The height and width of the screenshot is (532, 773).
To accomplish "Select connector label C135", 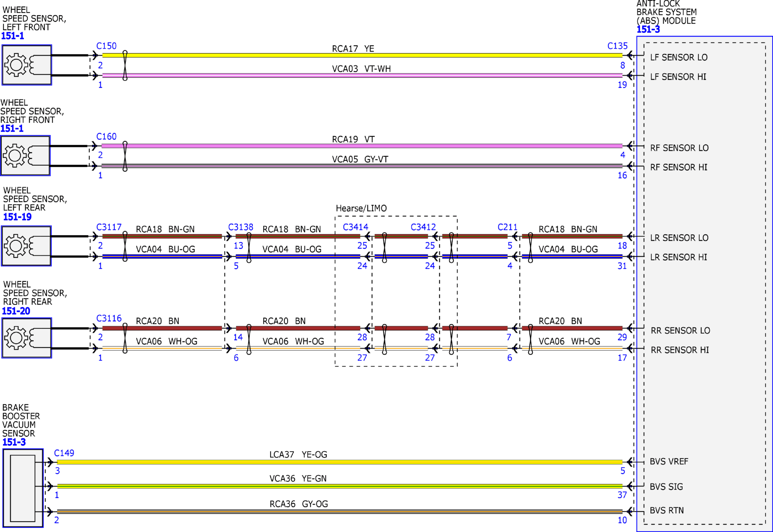I will click(x=617, y=46).
